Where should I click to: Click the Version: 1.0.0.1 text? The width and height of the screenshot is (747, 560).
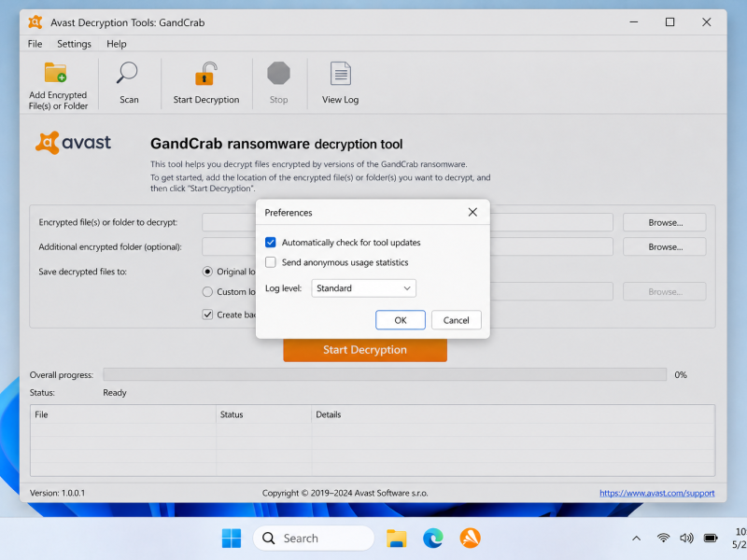click(57, 493)
